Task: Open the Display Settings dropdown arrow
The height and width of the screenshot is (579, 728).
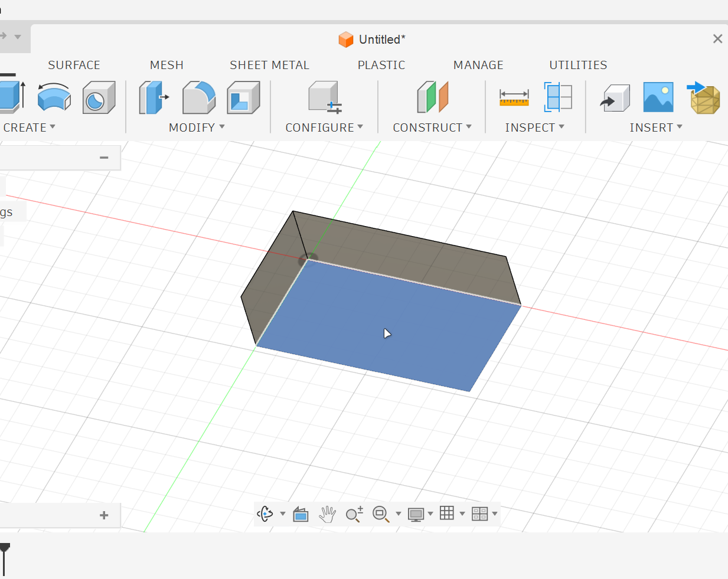Action: tap(430, 514)
